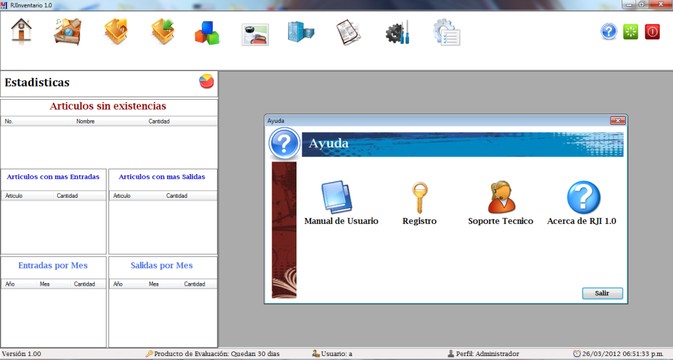The width and height of the screenshot is (673, 360).
Task: Click the Salidas por Mes heading
Action: [161, 266]
